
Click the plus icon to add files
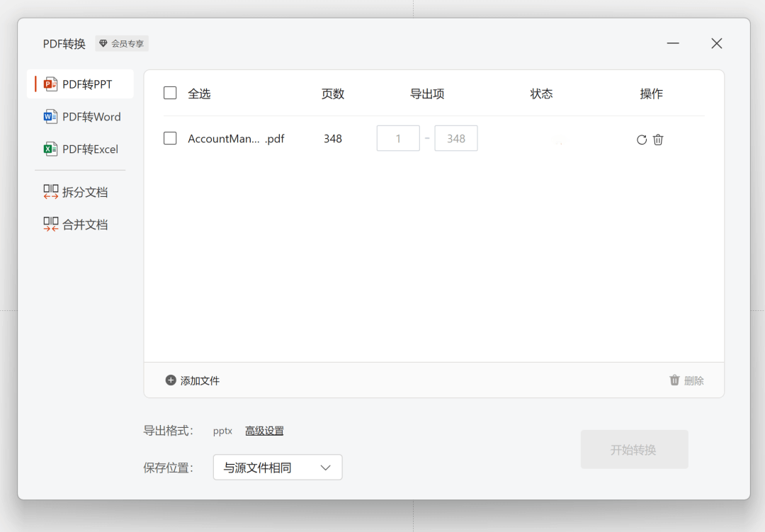171,380
